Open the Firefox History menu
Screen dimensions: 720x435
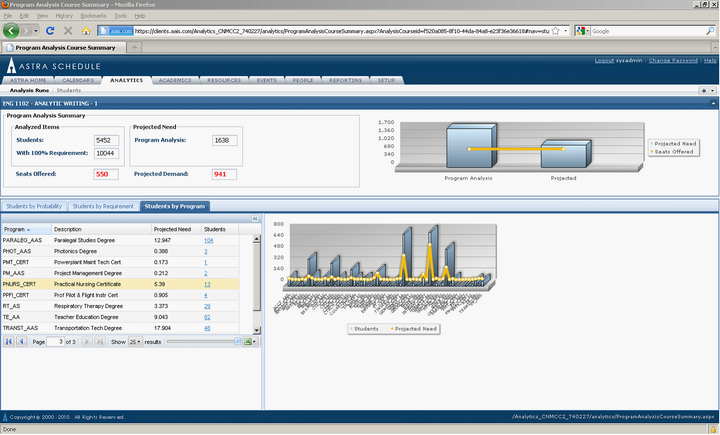[x=64, y=16]
